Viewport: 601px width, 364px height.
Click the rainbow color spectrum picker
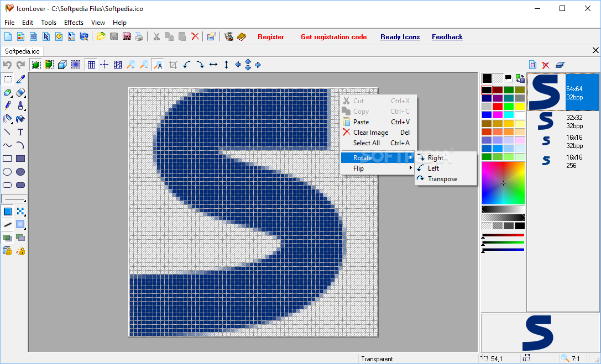[503, 183]
